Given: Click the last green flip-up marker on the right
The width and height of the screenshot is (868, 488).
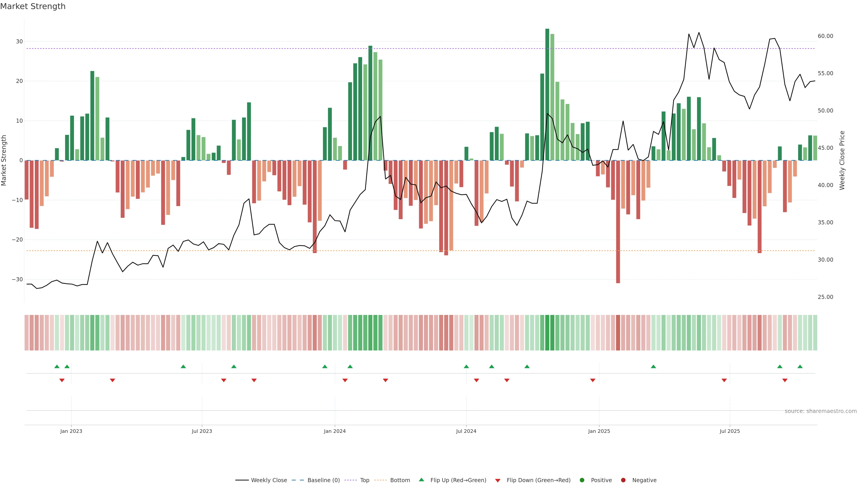Looking at the screenshot, I should [x=800, y=366].
